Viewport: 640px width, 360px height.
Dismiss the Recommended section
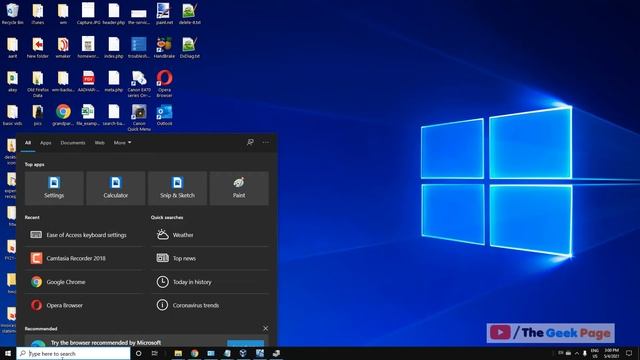[x=266, y=328]
